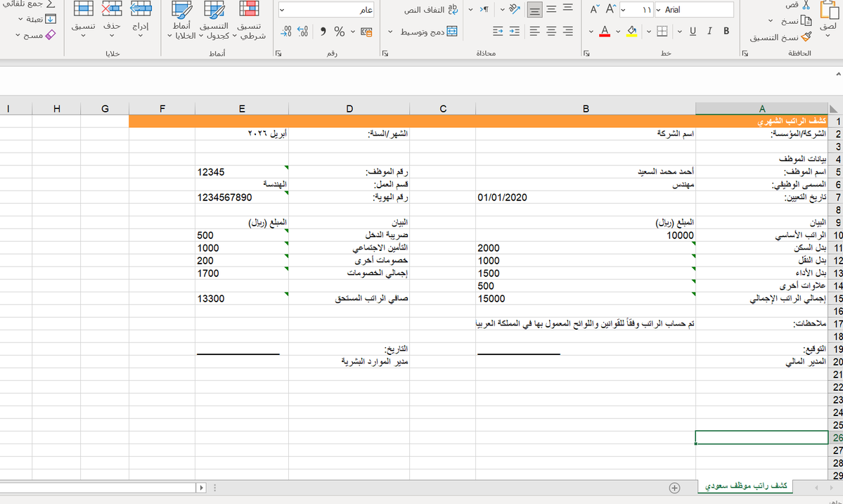Click cell with date 01/01/2020
843x504 pixels.
[586, 198]
